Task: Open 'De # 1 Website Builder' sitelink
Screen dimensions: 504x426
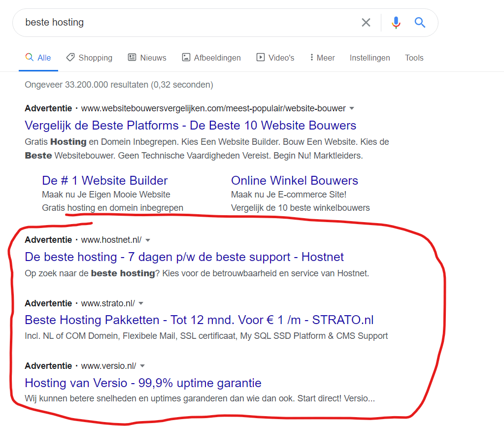Action: 105,181
